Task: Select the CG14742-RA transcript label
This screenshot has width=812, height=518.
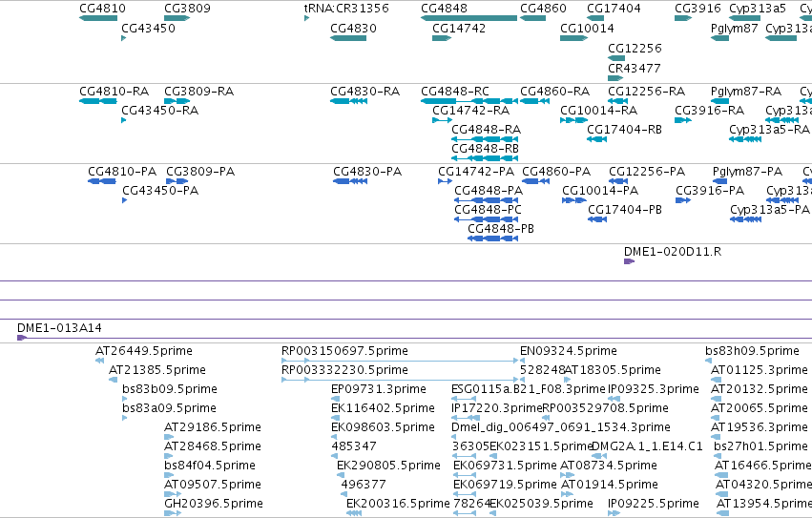Action: click(x=471, y=111)
